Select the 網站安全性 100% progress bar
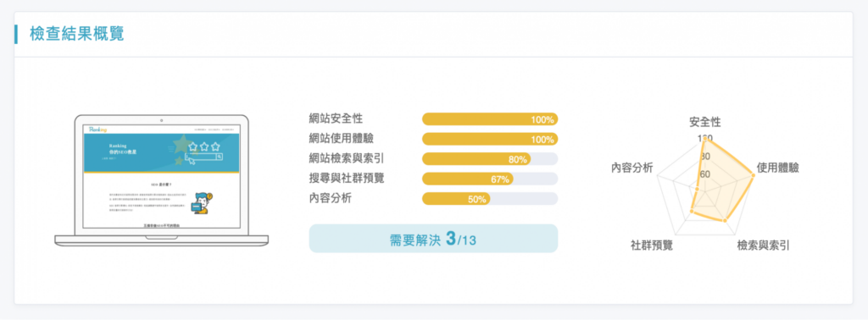Screen dimensions: 868x320 click(x=490, y=119)
